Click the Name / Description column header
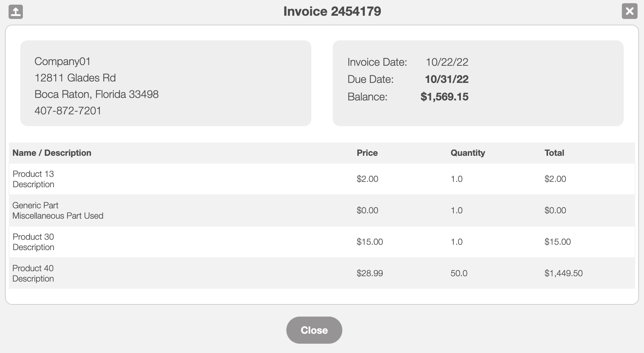 click(52, 153)
